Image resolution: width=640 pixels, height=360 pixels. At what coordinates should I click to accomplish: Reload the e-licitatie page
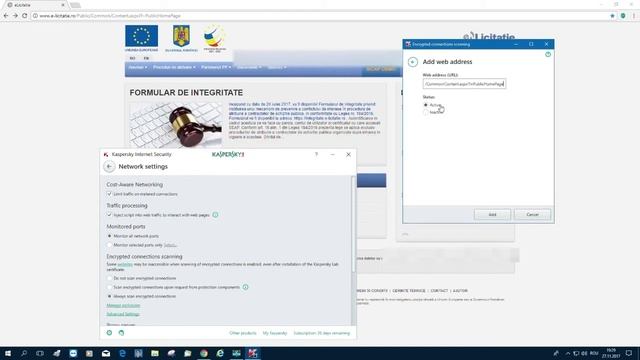pos(24,16)
